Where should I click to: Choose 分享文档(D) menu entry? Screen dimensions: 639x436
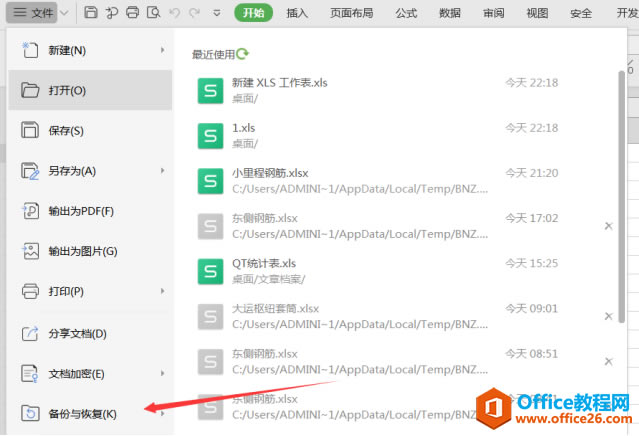90,334
